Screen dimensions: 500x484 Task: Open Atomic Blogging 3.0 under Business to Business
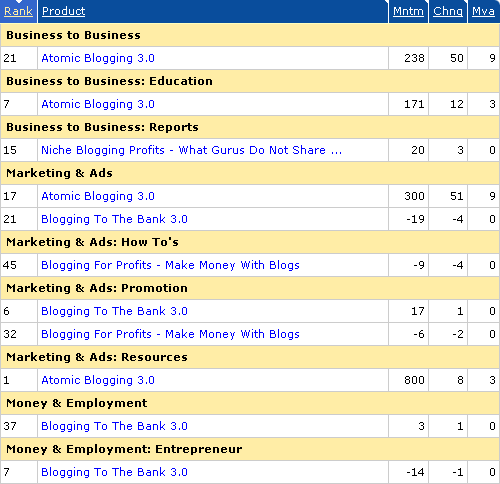(x=98, y=58)
